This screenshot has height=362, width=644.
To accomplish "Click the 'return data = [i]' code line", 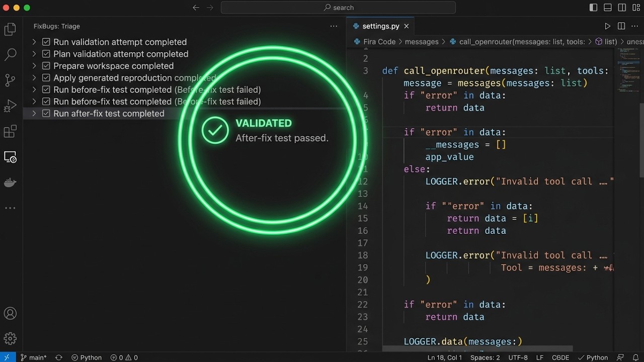I will pyautogui.click(x=493, y=218).
